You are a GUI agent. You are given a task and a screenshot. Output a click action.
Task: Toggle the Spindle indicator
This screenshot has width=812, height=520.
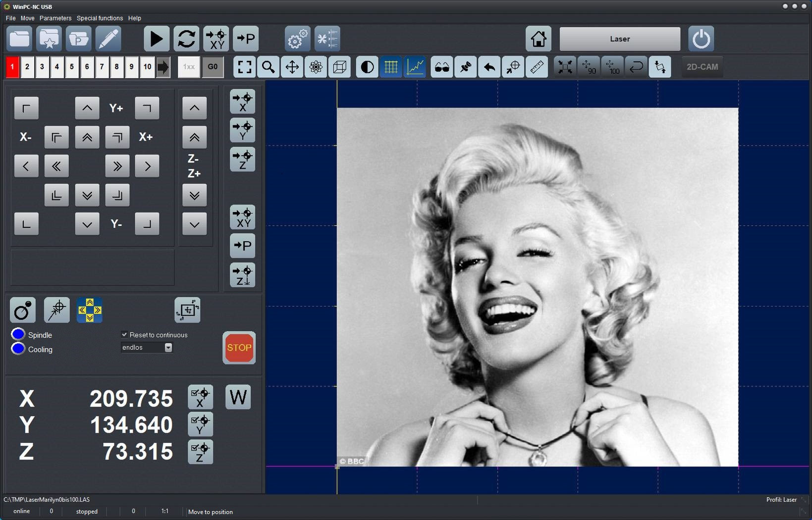click(x=18, y=334)
